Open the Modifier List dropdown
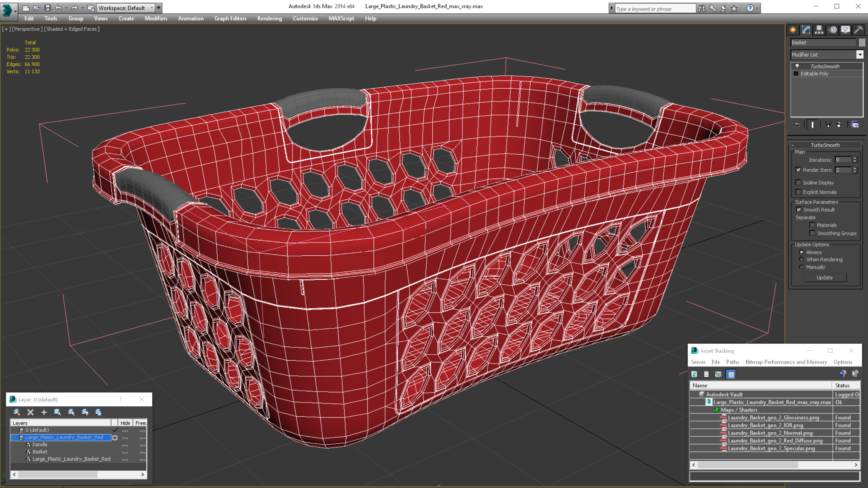The width and height of the screenshot is (868, 488). 860,55
